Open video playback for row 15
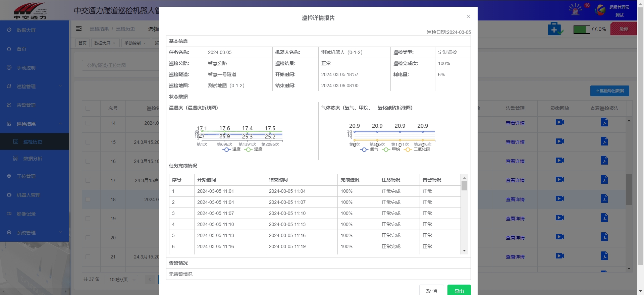Image resolution: width=644 pixels, height=295 pixels. pyautogui.click(x=559, y=141)
